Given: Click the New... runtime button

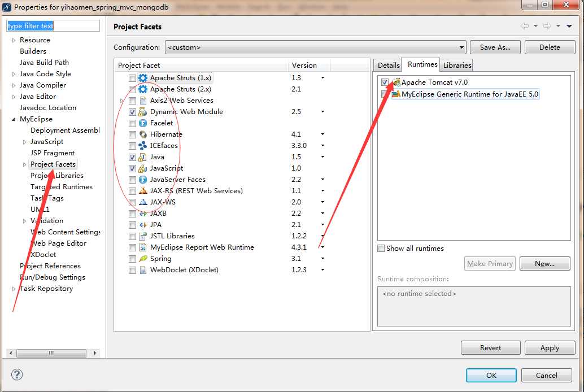Looking at the screenshot, I should [x=544, y=263].
